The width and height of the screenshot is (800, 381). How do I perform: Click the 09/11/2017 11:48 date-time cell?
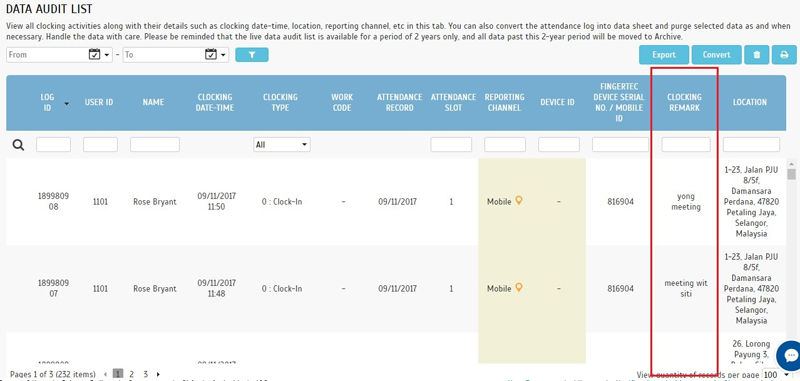(x=216, y=288)
